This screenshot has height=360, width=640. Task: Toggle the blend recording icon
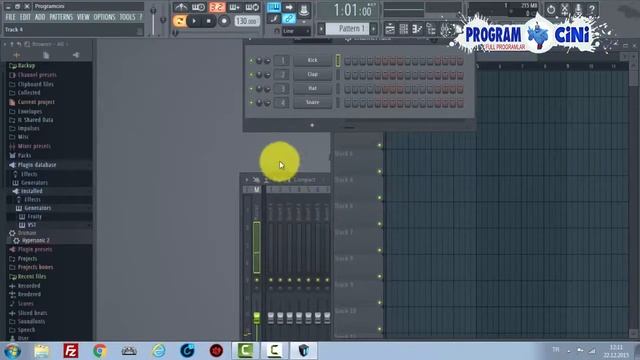[235, 7]
